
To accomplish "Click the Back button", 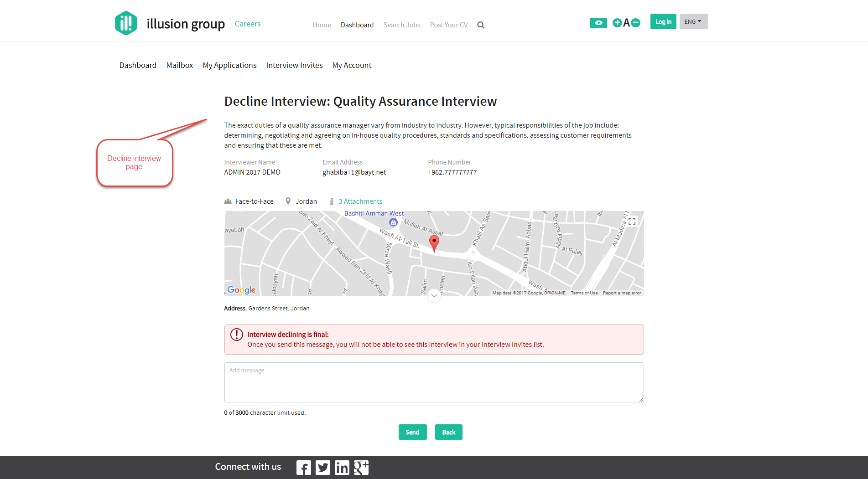I will coord(448,432).
